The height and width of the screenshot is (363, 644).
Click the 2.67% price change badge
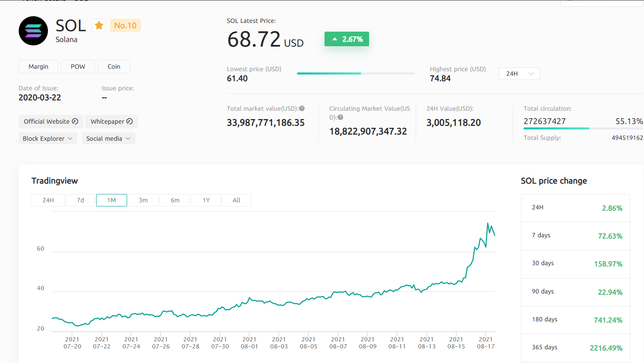point(347,39)
